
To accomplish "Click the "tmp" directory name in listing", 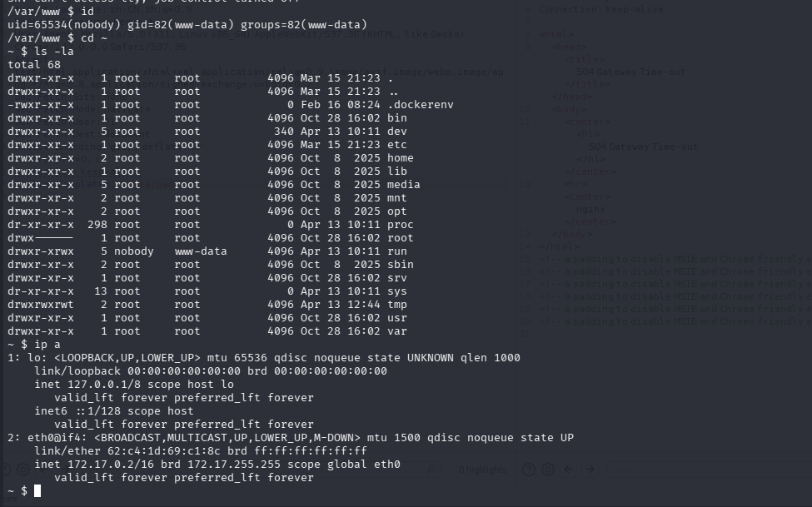I will pos(397,305).
